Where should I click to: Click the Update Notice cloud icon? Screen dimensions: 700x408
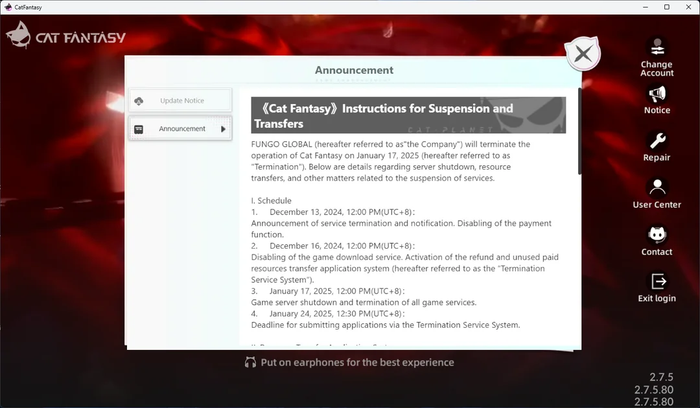coord(139,101)
